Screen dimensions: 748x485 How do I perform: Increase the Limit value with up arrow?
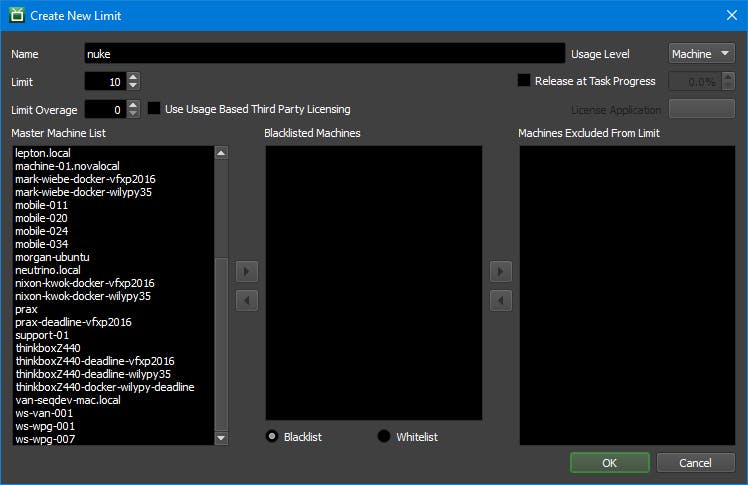(134, 77)
